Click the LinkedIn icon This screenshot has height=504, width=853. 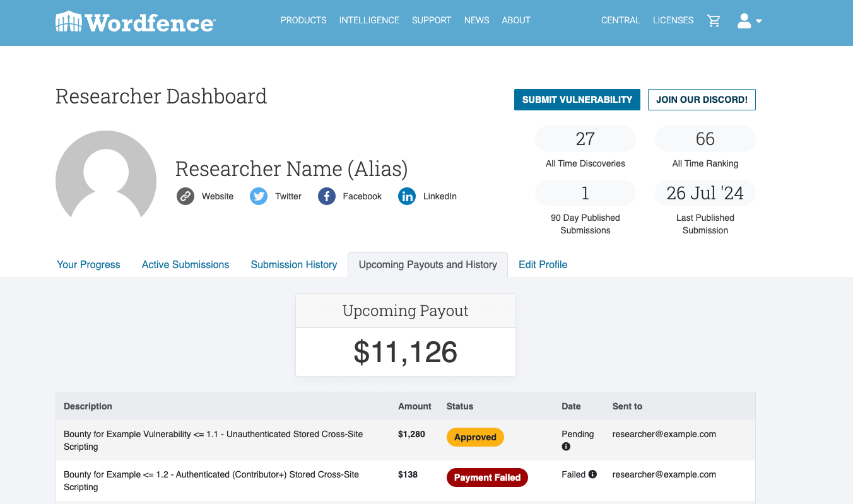[407, 196]
